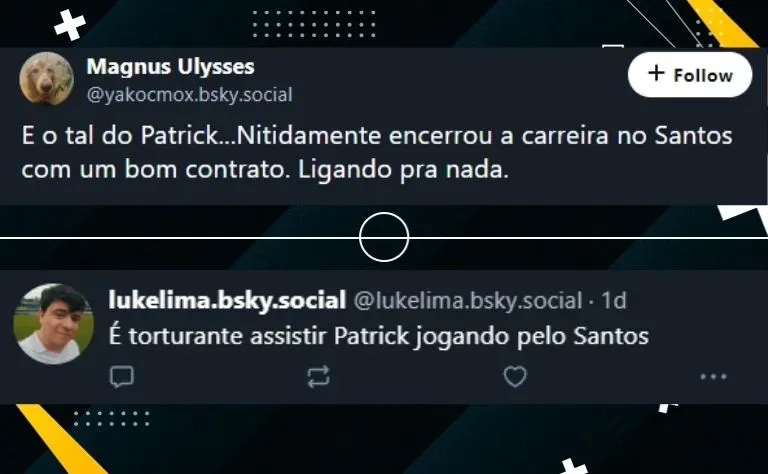Click the reply speech bubble icon
The height and width of the screenshot is (474, 768).
121,377
